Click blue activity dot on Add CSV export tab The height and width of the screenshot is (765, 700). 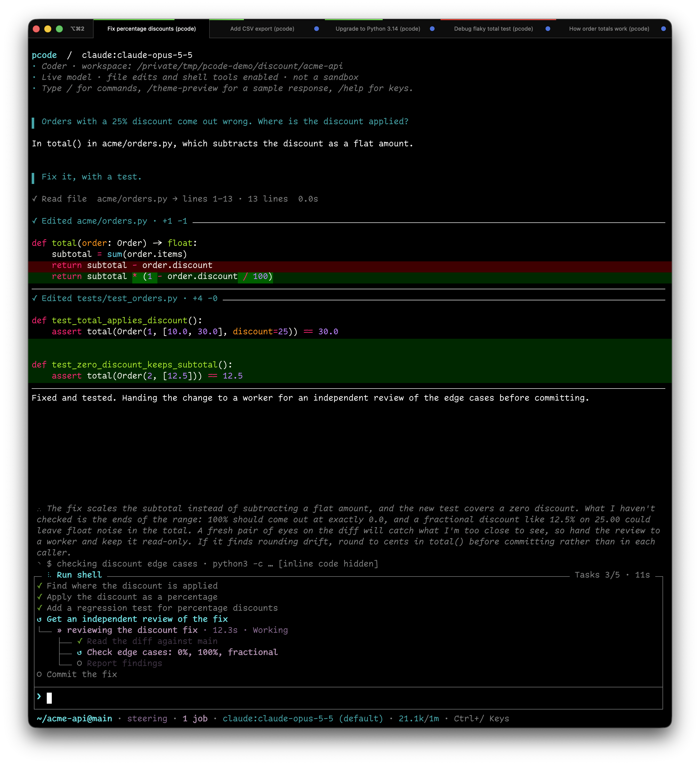pyautogui.click(x=316, y=29)
